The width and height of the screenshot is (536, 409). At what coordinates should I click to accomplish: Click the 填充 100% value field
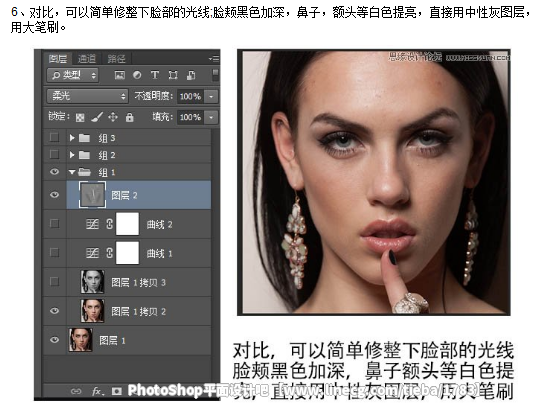190,117
